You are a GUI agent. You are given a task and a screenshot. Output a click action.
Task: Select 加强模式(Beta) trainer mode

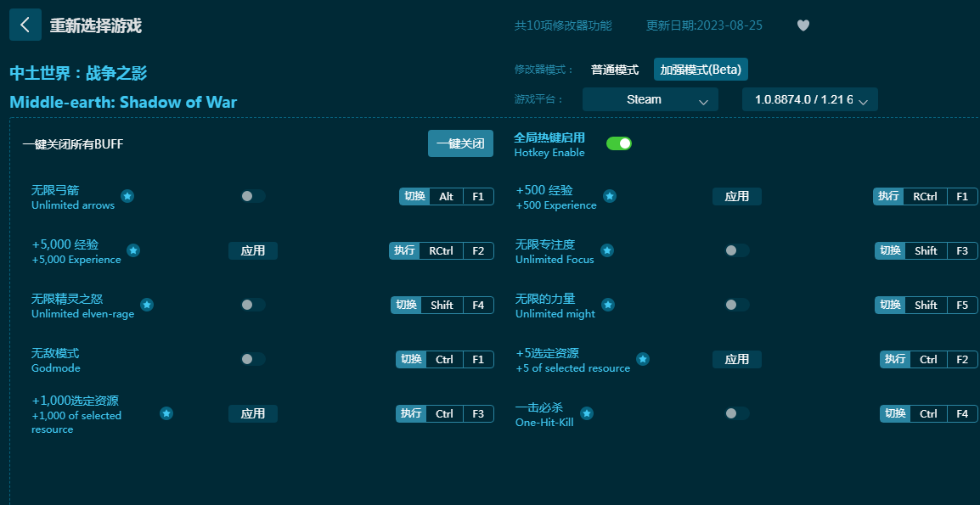tap(701, 70)
